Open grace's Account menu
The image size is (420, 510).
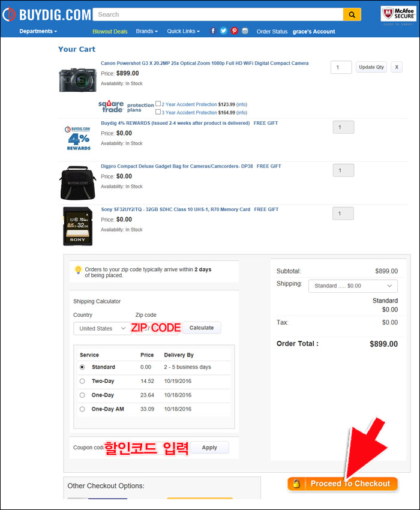[314, 32]
